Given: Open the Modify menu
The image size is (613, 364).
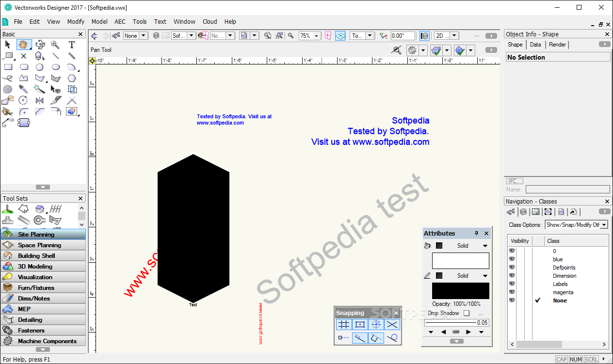Looking at the screenshot, I should [x=76, y=21].
